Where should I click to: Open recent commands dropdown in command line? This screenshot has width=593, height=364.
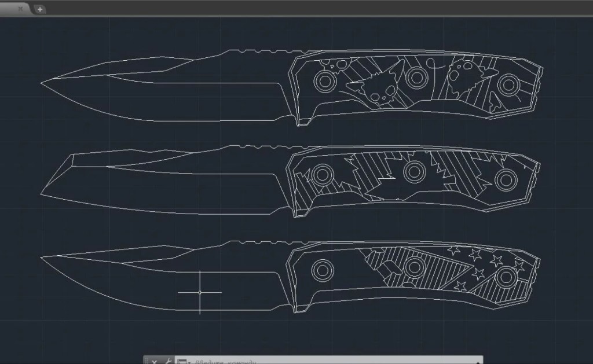point(183,362)
